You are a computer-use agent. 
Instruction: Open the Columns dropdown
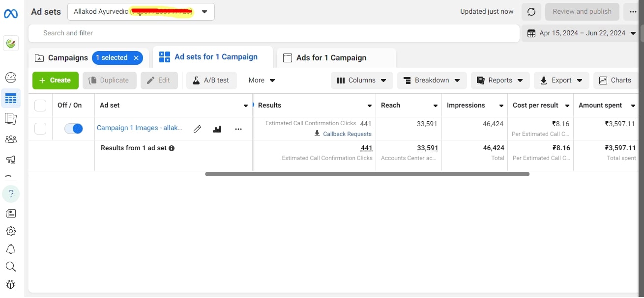(x=362, y=81)
